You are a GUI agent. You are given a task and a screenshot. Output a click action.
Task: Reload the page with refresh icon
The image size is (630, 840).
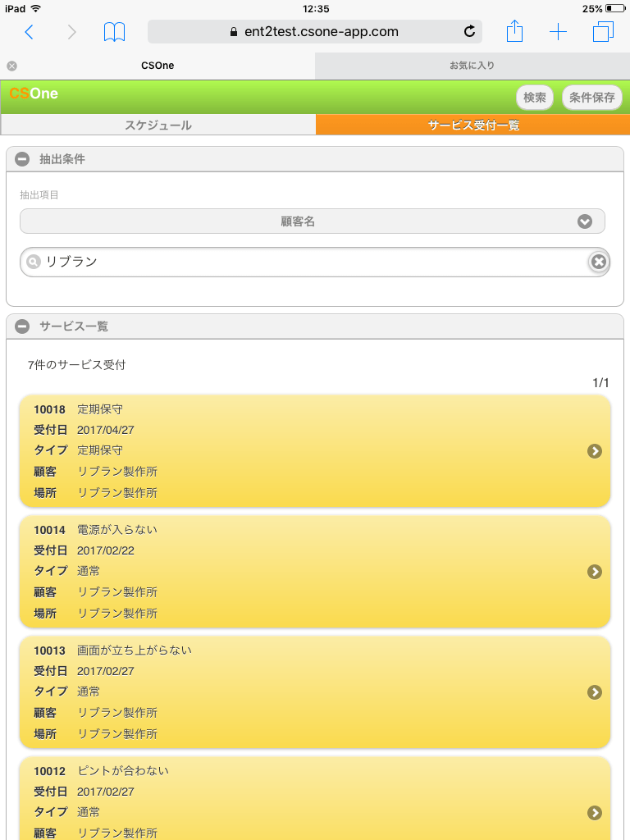pos(469,32)
